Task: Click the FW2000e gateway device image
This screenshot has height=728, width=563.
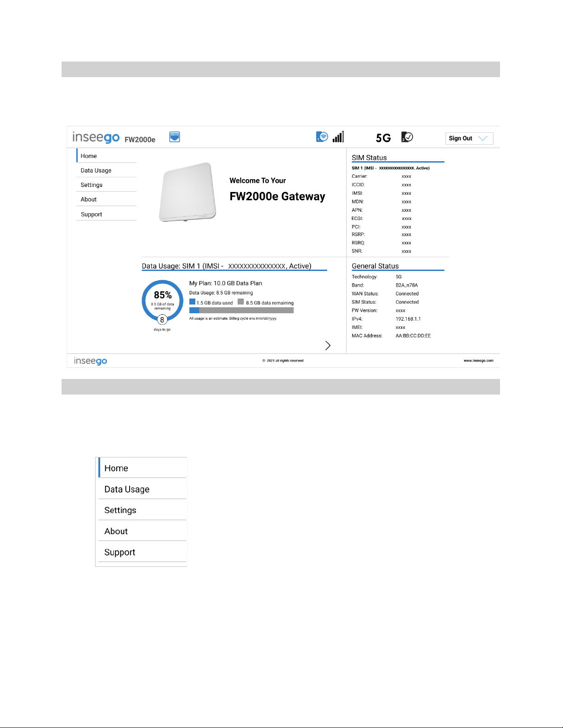Action: [188, 192]
